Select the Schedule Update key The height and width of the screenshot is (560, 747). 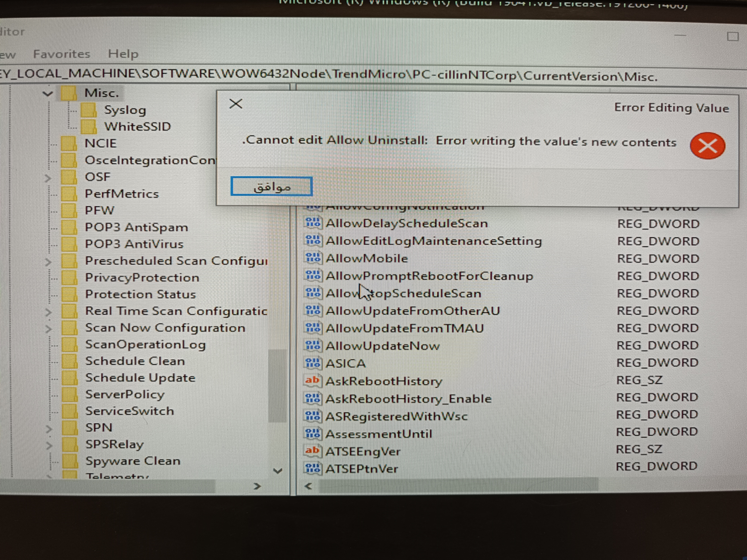[x=140, y=378]
